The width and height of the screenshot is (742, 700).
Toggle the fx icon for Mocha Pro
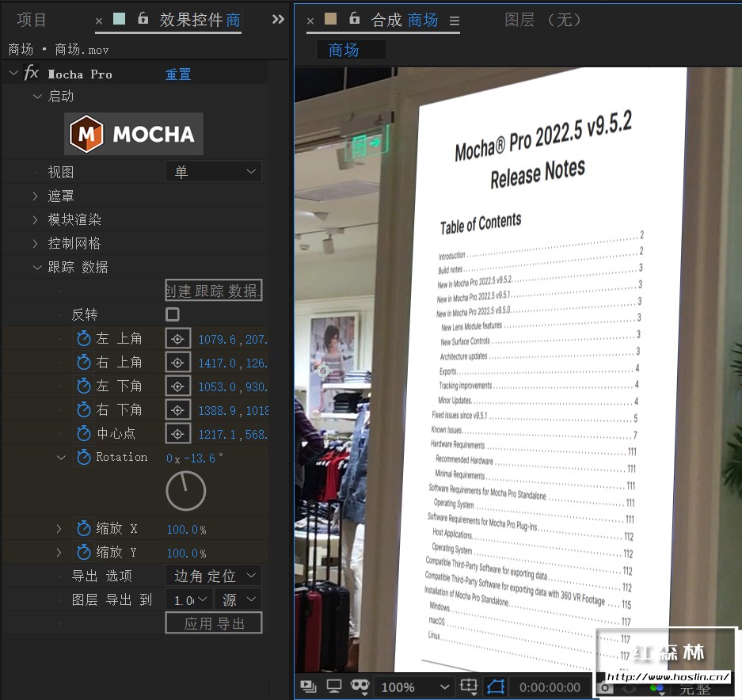click(x=31, y=74)
